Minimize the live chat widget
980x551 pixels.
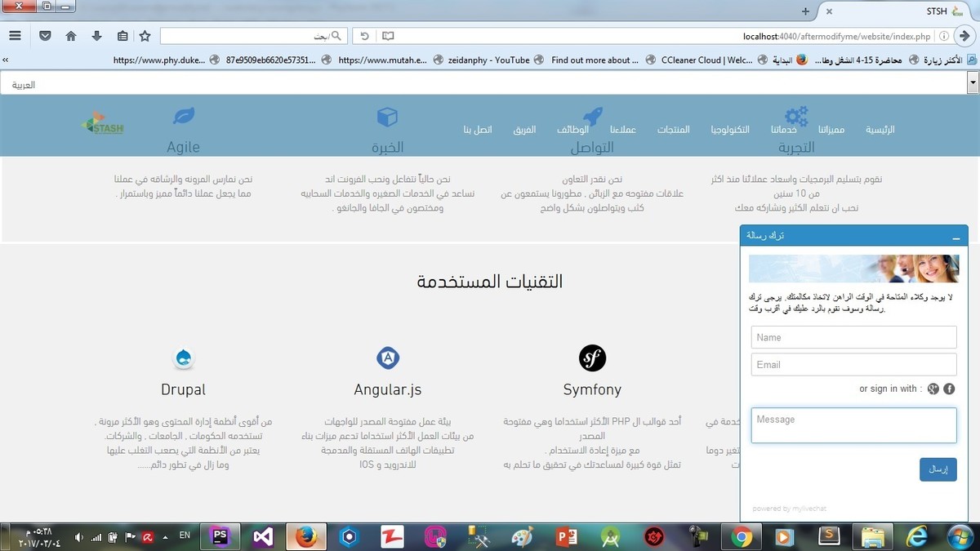coord(956,237)
